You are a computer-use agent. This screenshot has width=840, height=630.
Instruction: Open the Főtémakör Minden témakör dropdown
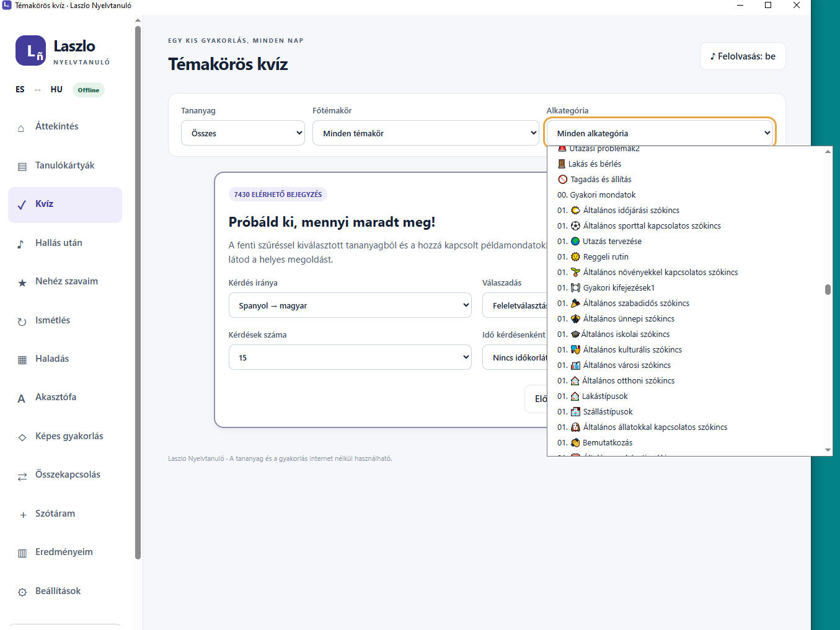pos(426,133)
